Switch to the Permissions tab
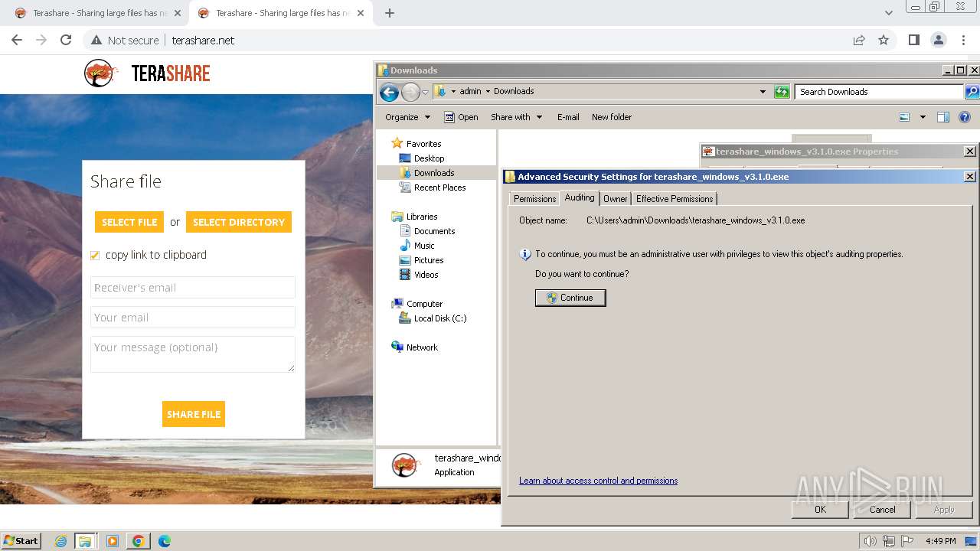Image resolution: width=980 pixels, height=551 pixels. (x=534, y=199)
